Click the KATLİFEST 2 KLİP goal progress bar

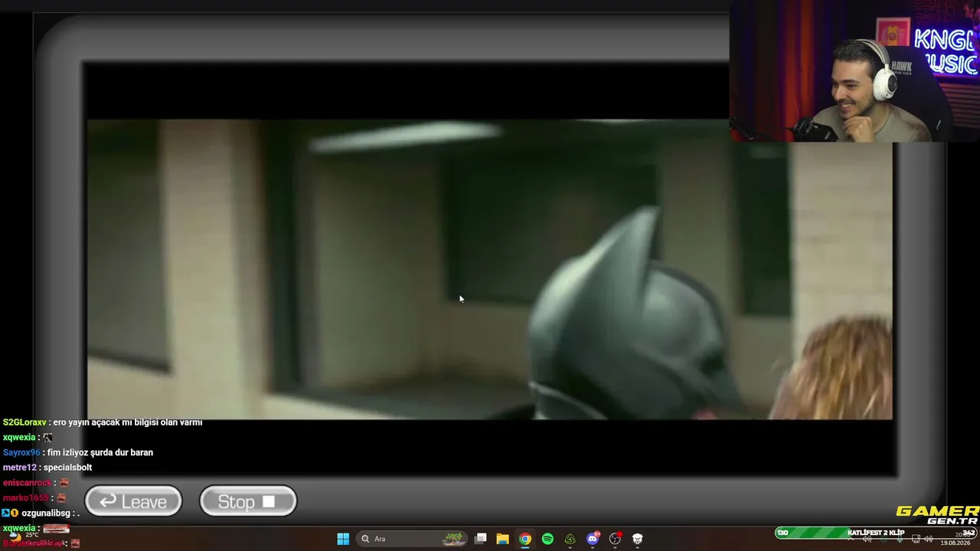(876, 533)
